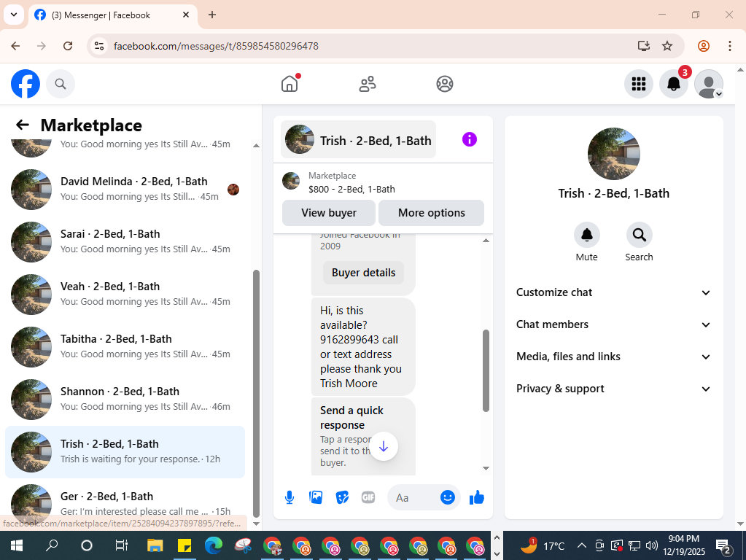Open the Chrome three-dot menu
The image size is (746, 560).
730,46
